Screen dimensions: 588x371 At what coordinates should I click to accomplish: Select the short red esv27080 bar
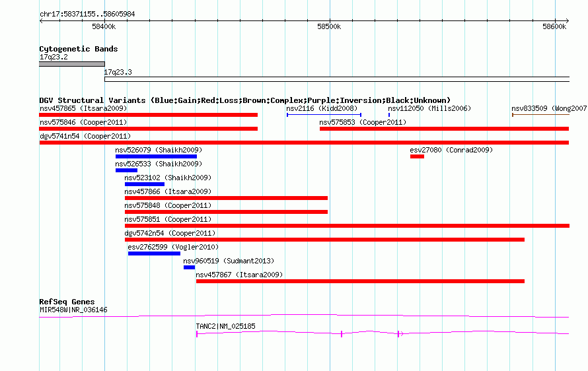click(x=417, y=156)
